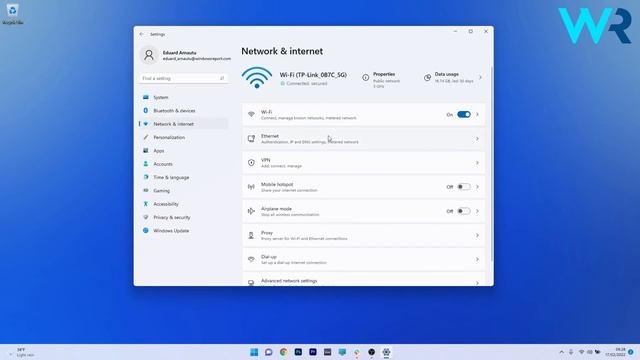Viewport: 640px width, 360px height.
Task: Click the Proxy icon
Action: [x=251, y=235]
